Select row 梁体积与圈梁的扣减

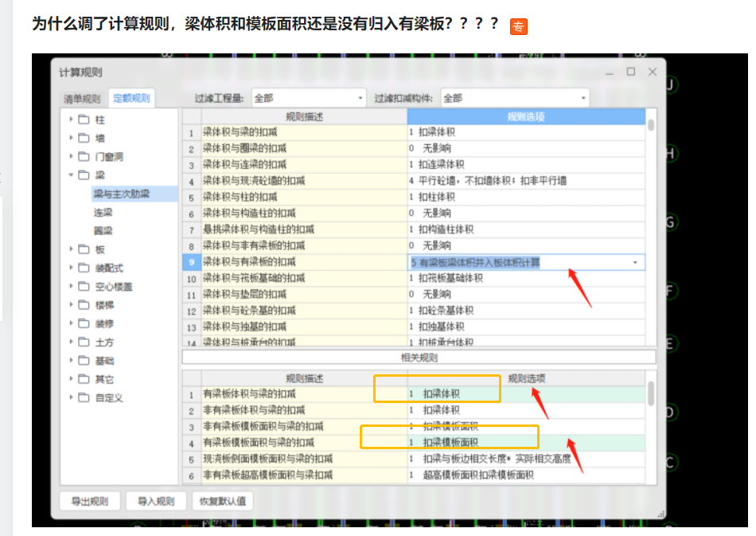(x=304, y=148)
